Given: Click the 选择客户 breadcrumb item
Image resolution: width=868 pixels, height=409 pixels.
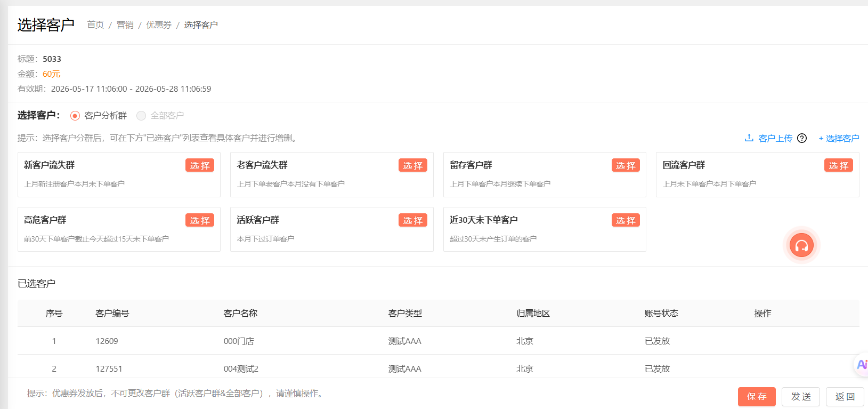Looking at the screenshot, I should click(201, 25).
